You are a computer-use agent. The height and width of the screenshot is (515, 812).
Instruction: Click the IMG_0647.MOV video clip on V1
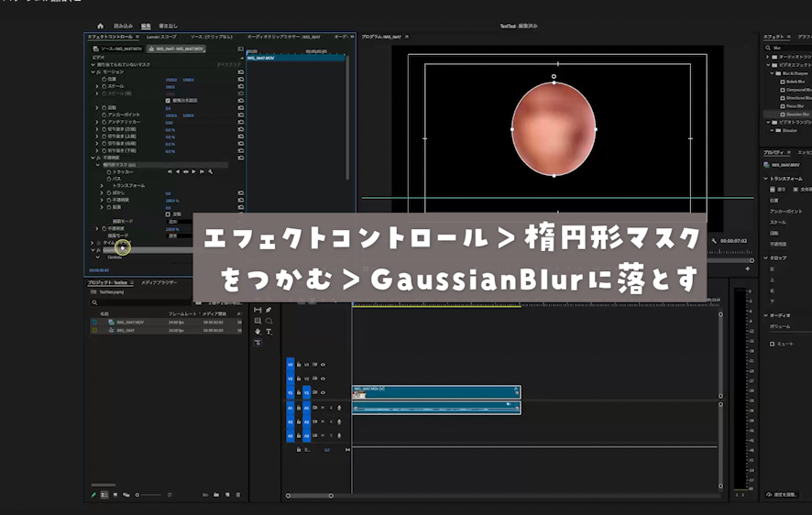435,391
